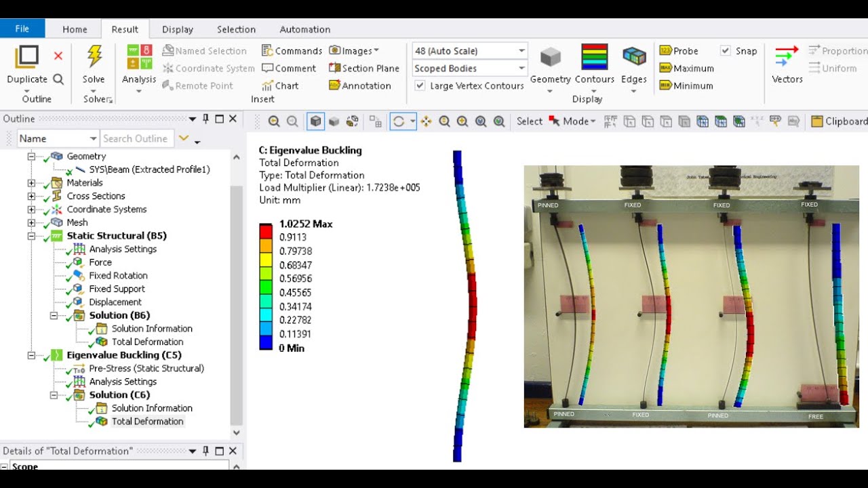This screenshot has height=488, width=868.
Task: Click the Find magnifier in Outline group
Action: click(58, 79)
